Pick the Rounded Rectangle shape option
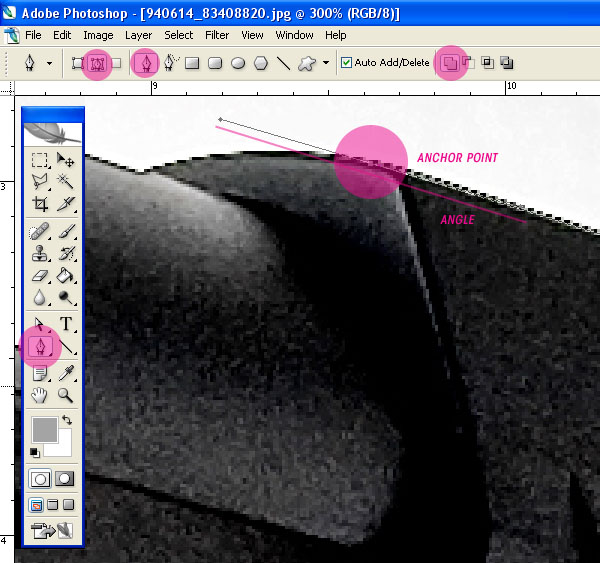 click(x=215, y=63)
